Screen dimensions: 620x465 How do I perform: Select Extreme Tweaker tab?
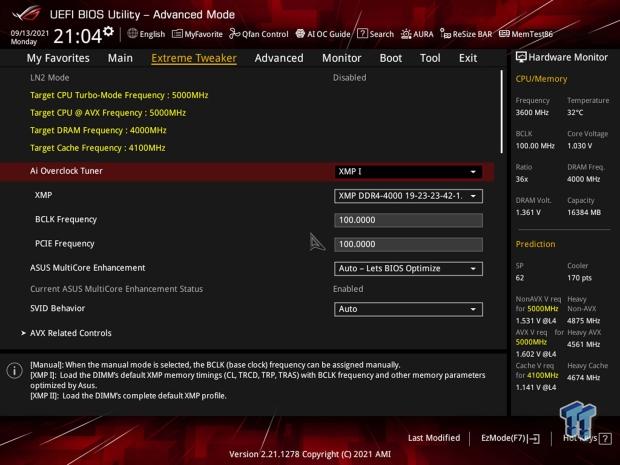pyautogui.click(x=194, y=58)
